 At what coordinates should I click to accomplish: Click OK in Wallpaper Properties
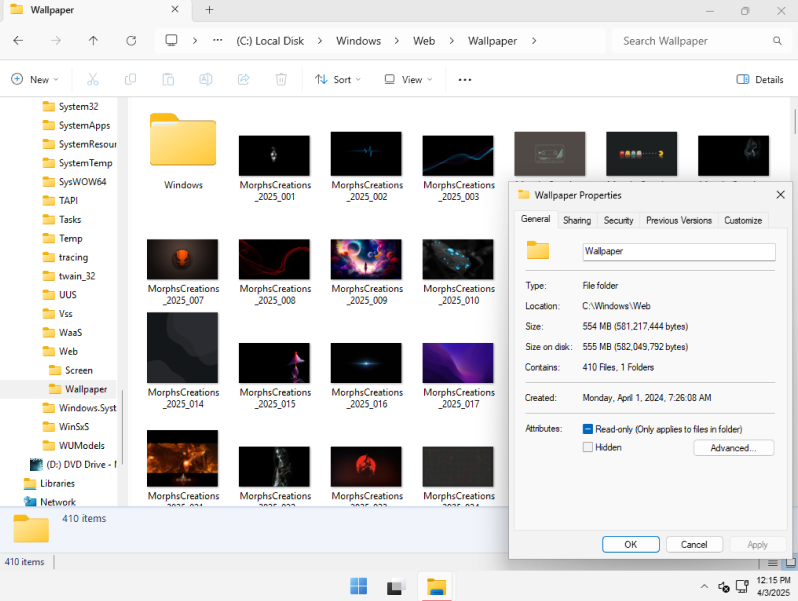[x=631, y=545]
